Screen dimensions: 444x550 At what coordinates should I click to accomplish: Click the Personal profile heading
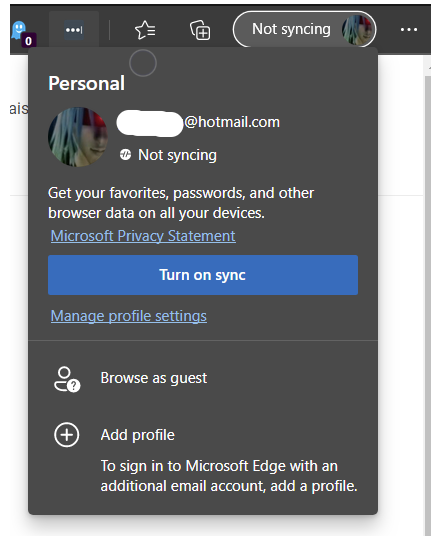click(x=87, y=83)
